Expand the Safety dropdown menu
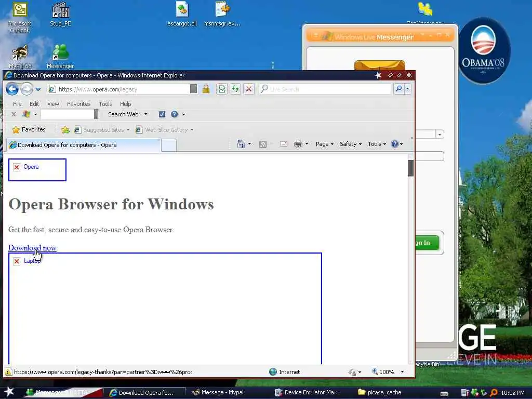 tap(351, 144)
